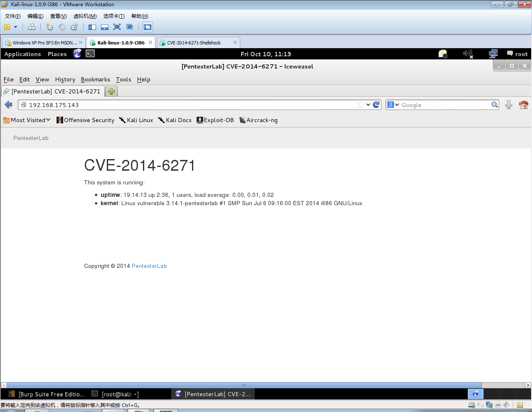This screenshot has width=532, height=412.
Task: Click the send Ctrl+Alt+Del toolbar icon
Action: 32,27
